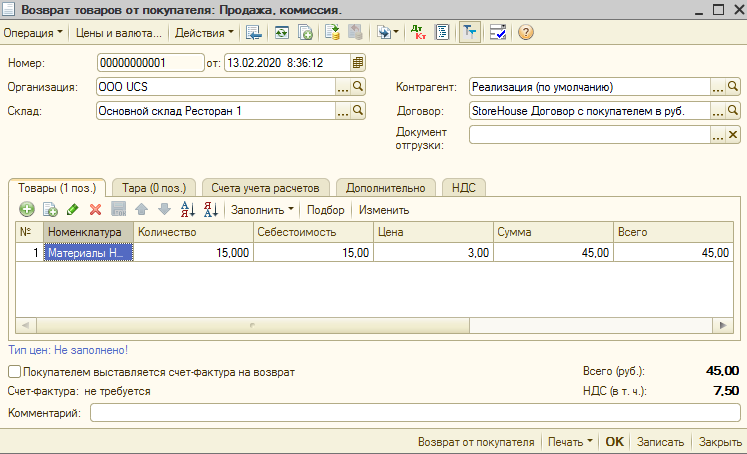Click the checklist settings toolbar icon

point(498,33)
